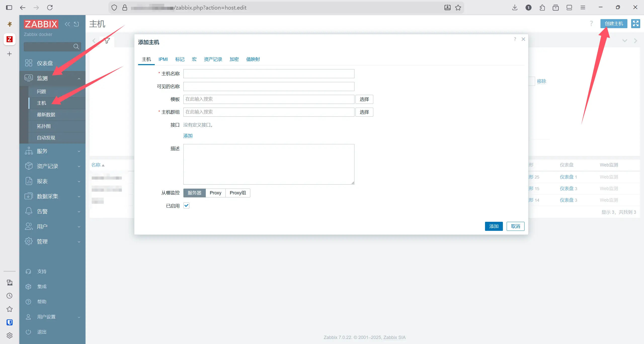Open the 仪表盘 dashboard menu icon
The width and height of the screenshot is (644, 344).
click(29, 63)
